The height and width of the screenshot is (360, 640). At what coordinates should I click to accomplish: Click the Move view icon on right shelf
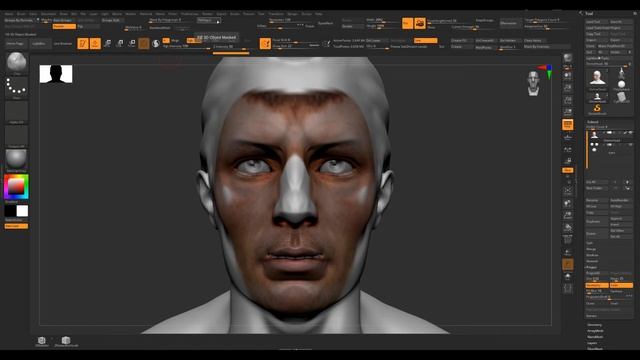[x=568, y=203]
